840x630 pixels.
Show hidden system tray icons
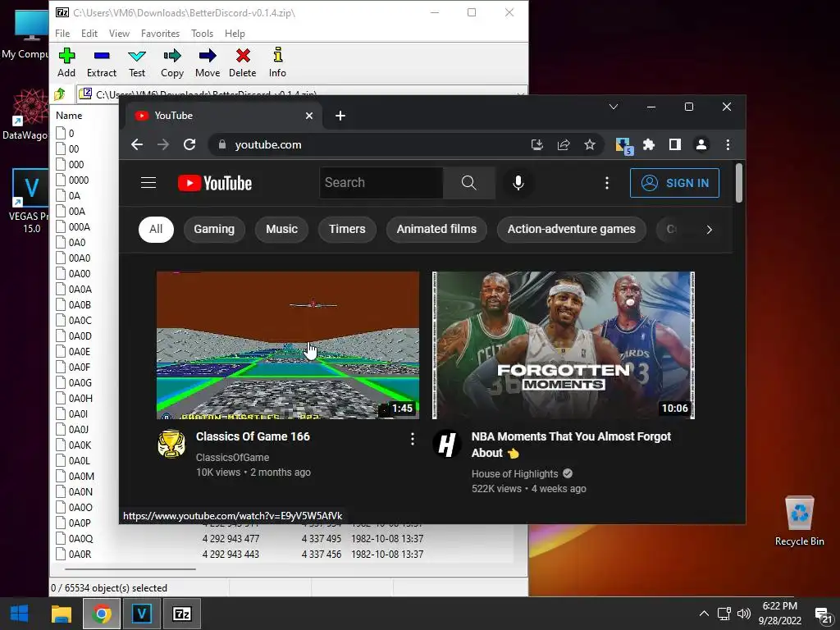point(704,614)
